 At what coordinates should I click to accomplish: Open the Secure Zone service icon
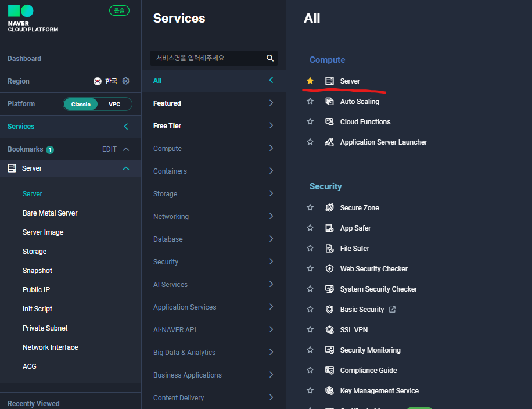(x=329, y=207)
